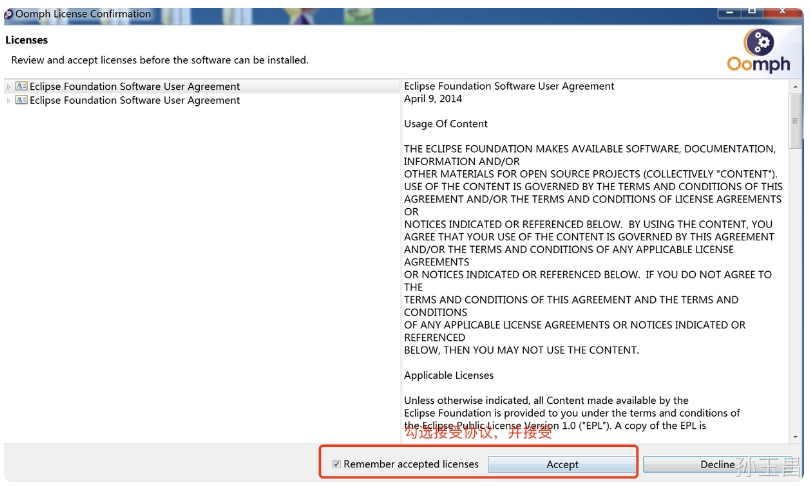Click license text scrollbar thumb
810x486 pixels.
point(795,120)
